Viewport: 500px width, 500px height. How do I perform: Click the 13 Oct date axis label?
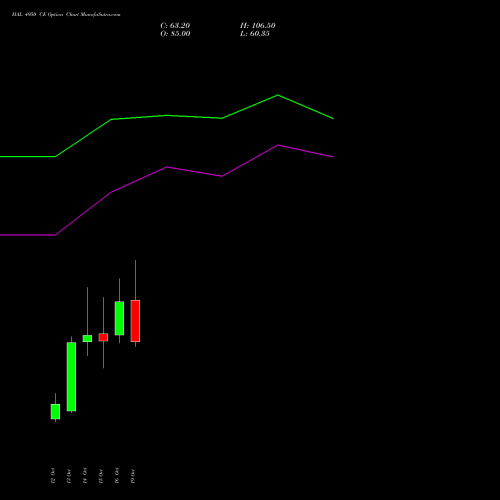click(69, 476)
